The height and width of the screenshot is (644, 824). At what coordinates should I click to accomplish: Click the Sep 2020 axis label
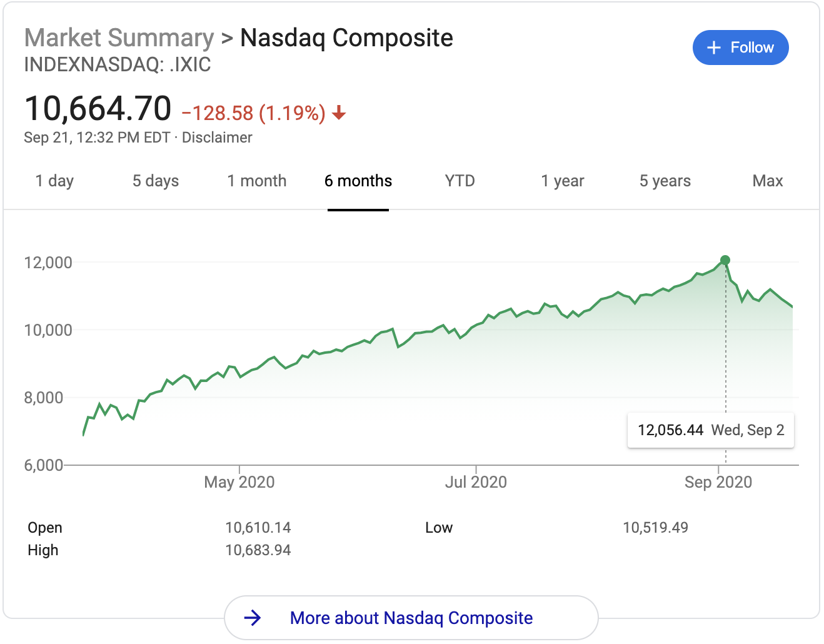click(x=718, y=482)
